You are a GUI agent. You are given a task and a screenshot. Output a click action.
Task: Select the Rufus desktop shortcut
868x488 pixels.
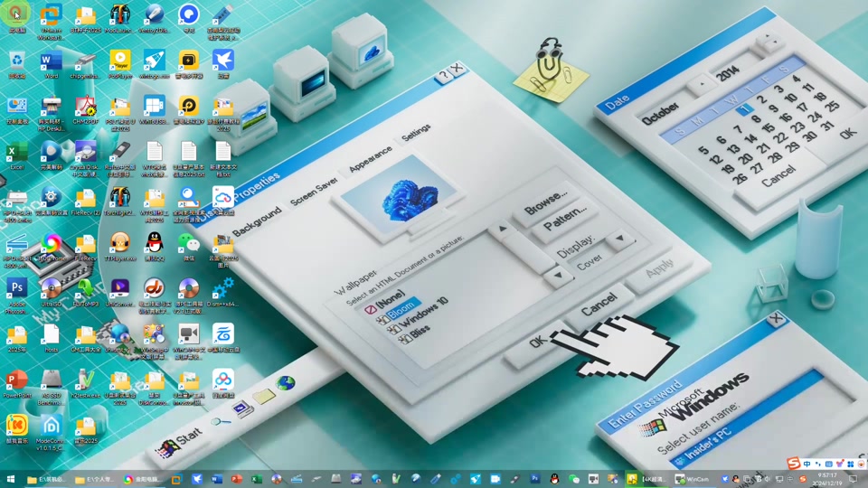pyautogui.click(x=120, y=159)
